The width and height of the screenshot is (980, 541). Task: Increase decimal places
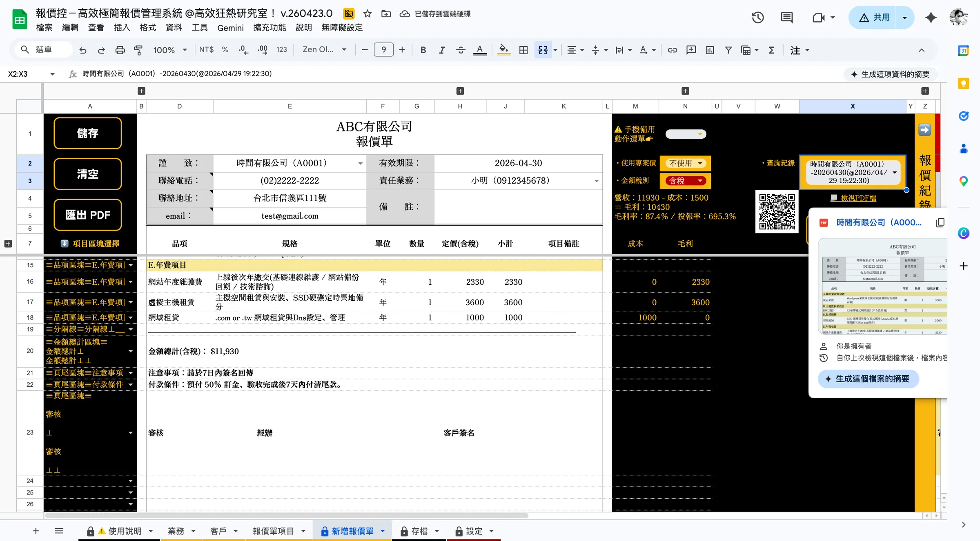(263, 50)
